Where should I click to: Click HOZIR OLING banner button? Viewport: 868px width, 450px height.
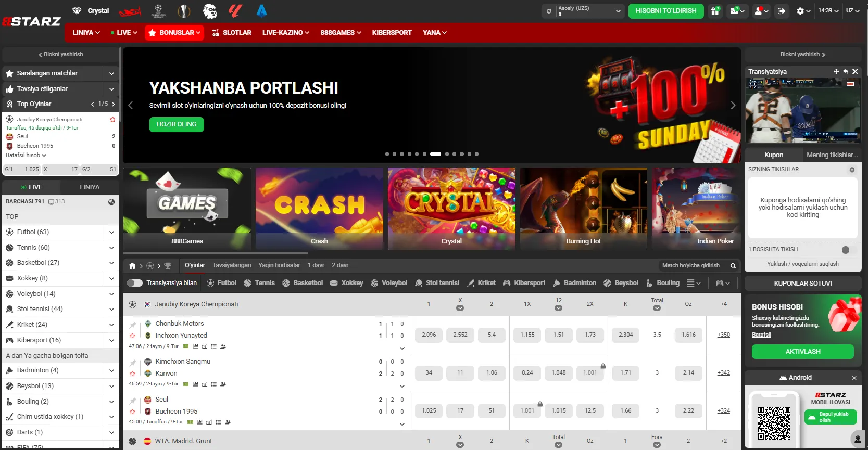point(177,124)
